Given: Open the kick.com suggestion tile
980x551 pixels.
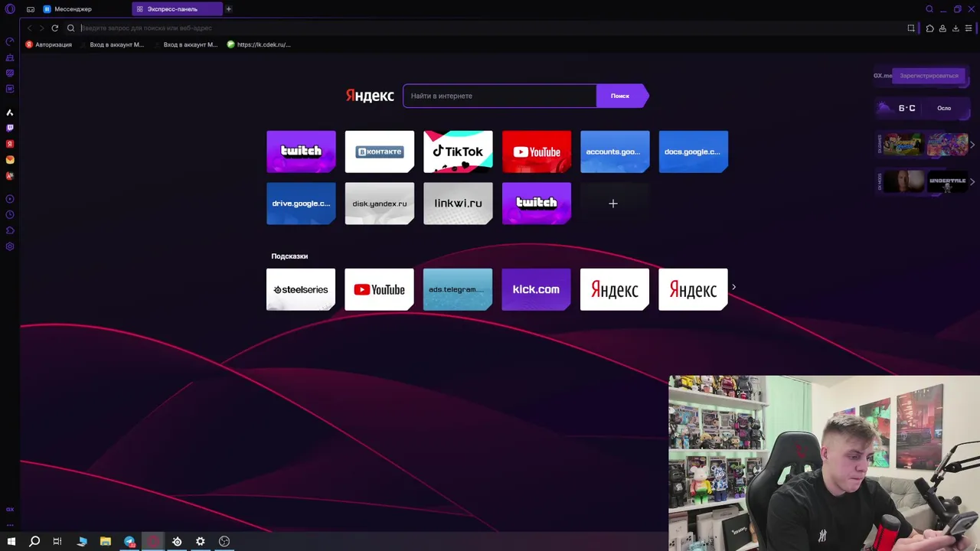Looking at the screenshot, I should (x=536, y=289).
